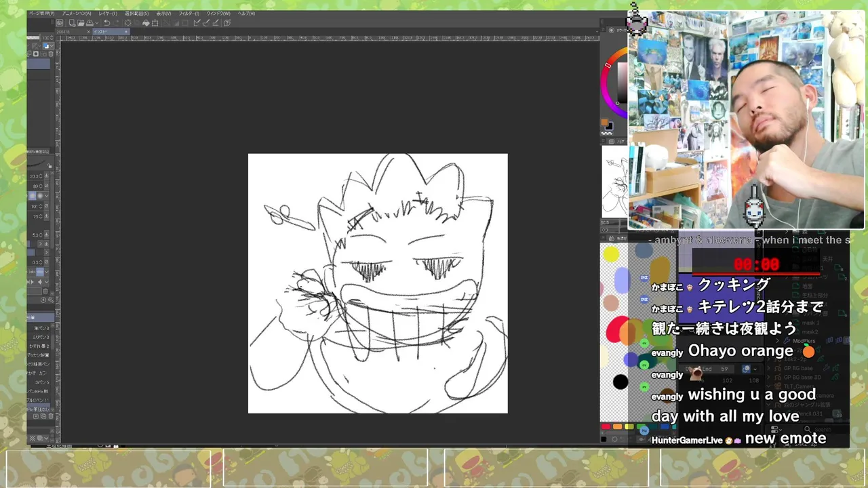Toggle the Snap to Grid icon
Image resolution: width=868 pixels, height=488 pixels.
pos(215,23)
